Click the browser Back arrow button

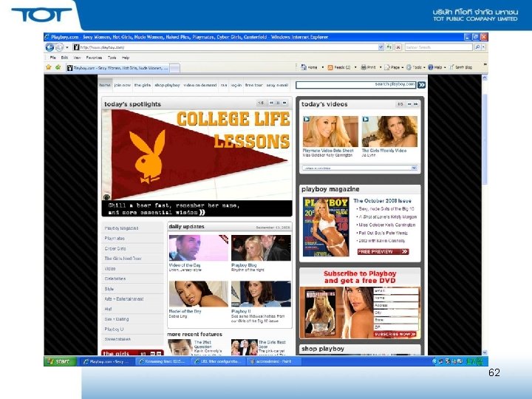[50, 47]
